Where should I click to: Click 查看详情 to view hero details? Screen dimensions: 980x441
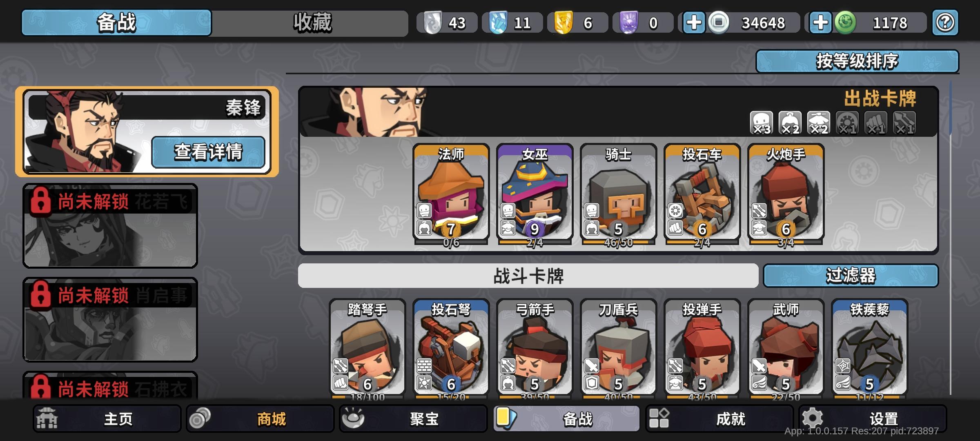click(x=208, y=152)
